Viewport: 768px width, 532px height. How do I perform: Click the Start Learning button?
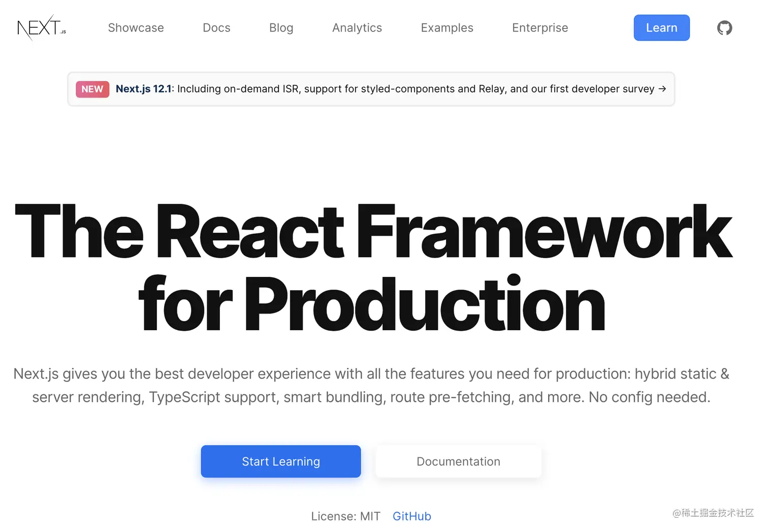click(281, 461)
